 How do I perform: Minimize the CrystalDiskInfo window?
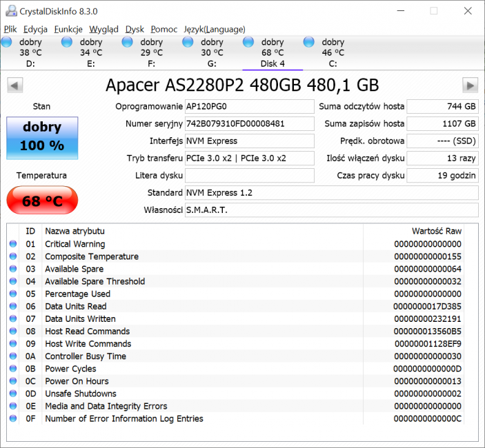click(401, 11)
